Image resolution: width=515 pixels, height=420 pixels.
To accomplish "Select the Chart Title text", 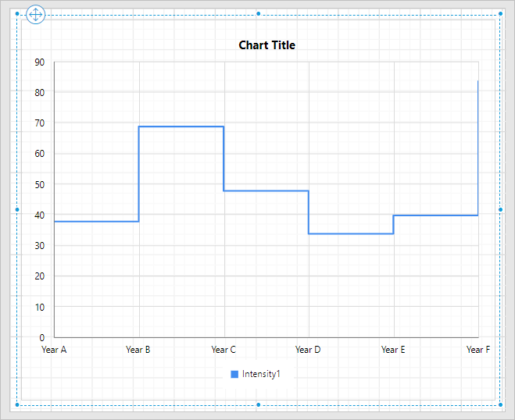I will [266, 45].
